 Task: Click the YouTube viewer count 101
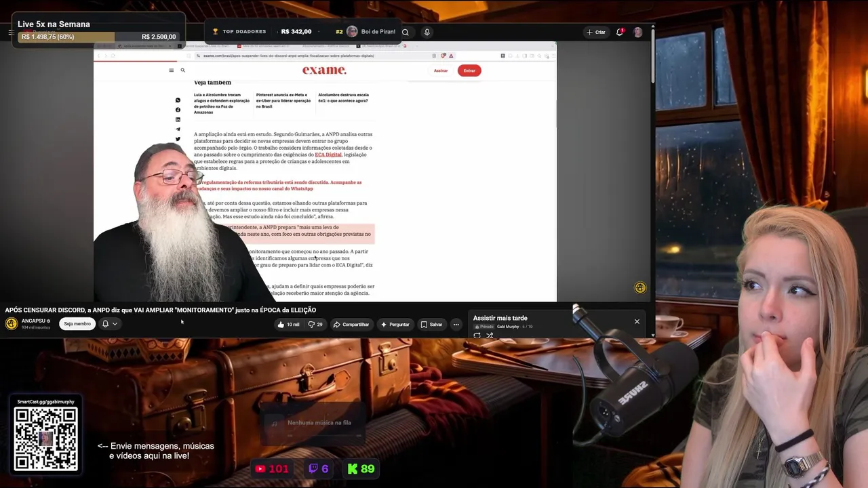272,469
